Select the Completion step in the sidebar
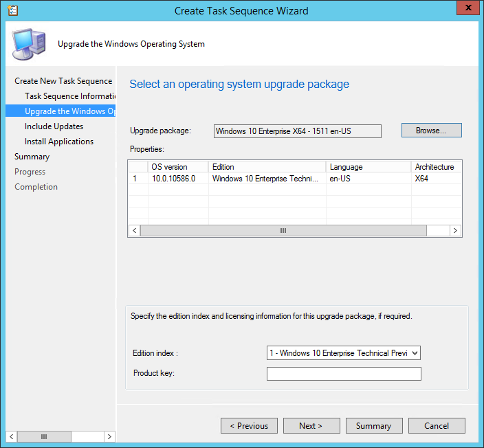Screen dimensions: 484x448 point(36,187)
